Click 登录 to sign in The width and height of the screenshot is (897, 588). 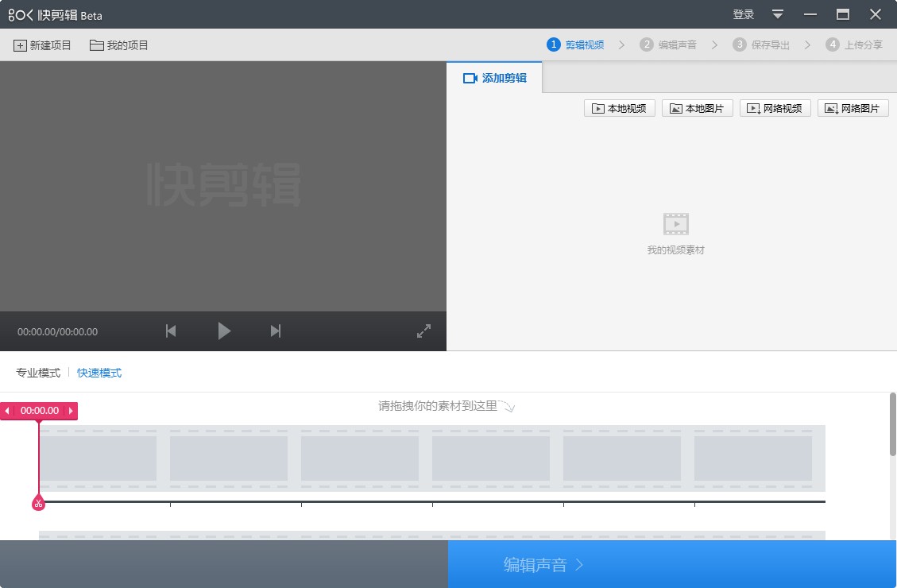click(743, 14)
